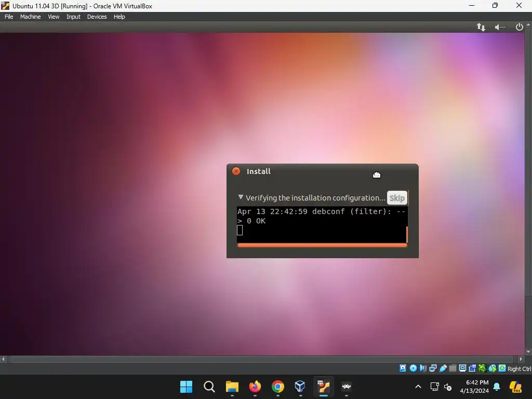Click the keyboard capture arrow status icon
532x399 pixels.
tap(502, 368)
